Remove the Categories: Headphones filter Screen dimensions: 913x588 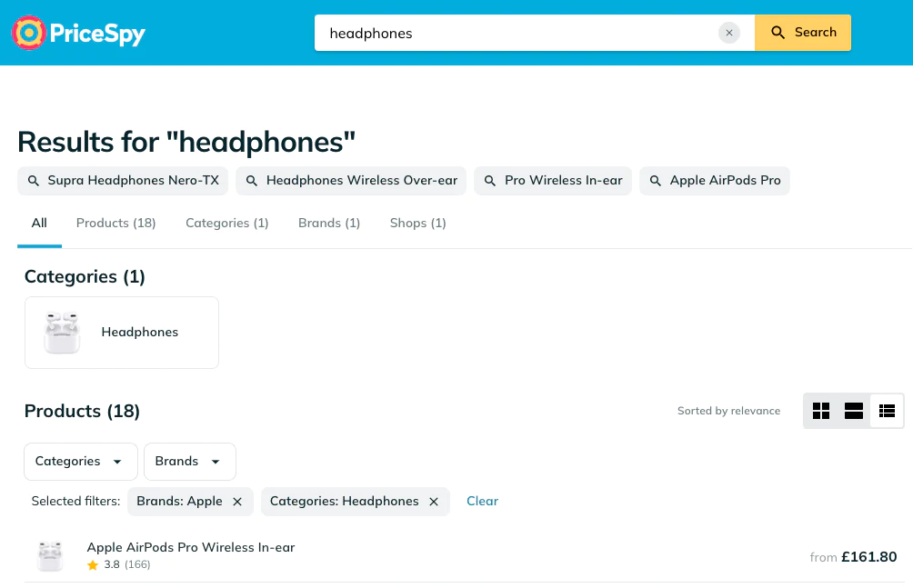[434, 502]
